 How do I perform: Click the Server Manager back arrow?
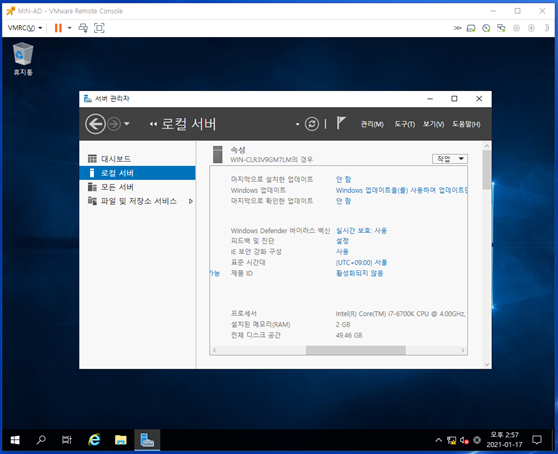pos(95,124)
